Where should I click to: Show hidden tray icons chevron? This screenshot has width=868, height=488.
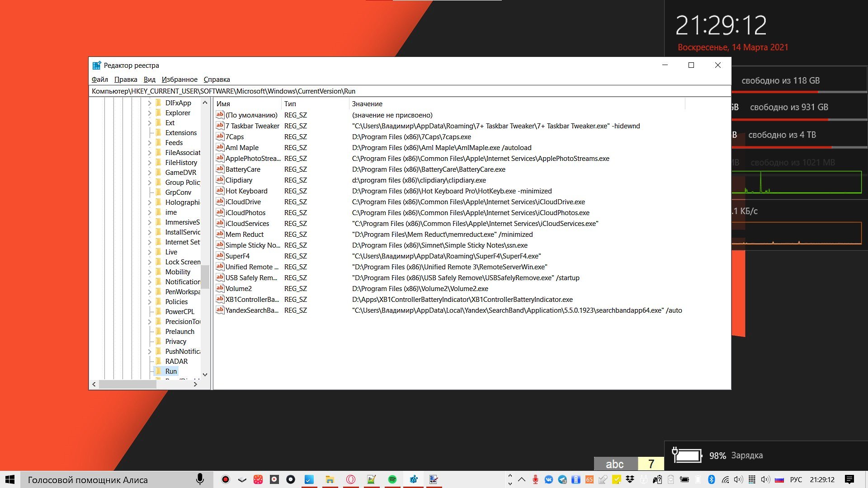click(x=522, y=479)
